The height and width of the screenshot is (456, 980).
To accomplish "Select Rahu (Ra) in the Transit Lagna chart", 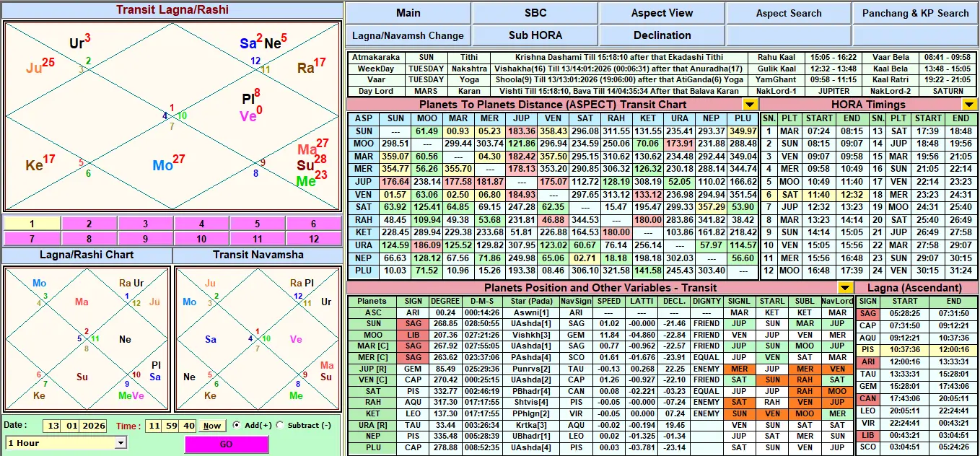I will click(306, 68).
